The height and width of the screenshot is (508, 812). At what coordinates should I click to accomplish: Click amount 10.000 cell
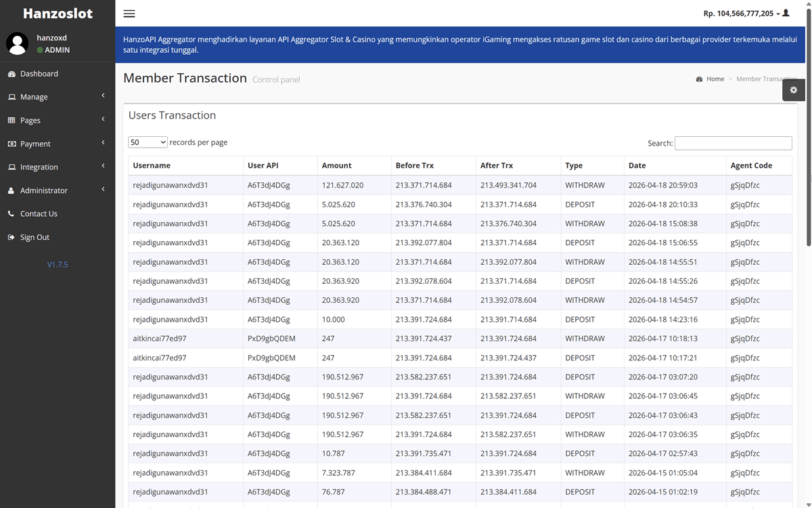pyautogui.click(x=333, y=320)
